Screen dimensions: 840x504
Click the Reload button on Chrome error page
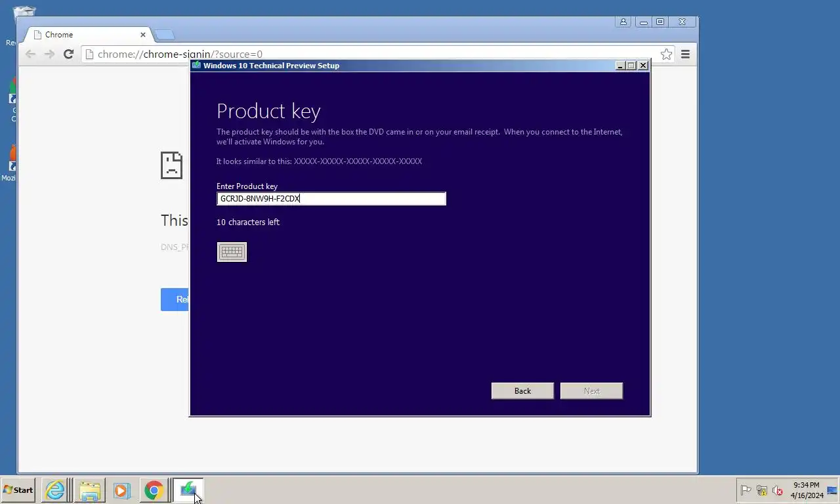pos(175,299)
